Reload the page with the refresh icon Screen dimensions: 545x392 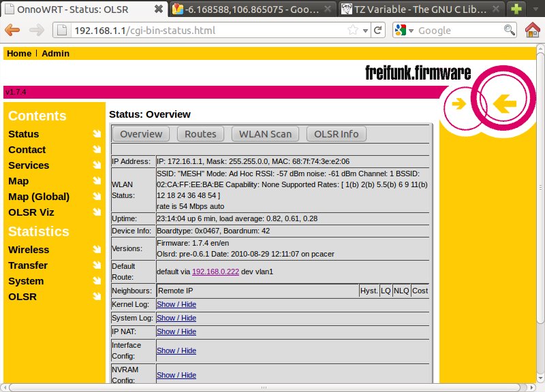378,30
